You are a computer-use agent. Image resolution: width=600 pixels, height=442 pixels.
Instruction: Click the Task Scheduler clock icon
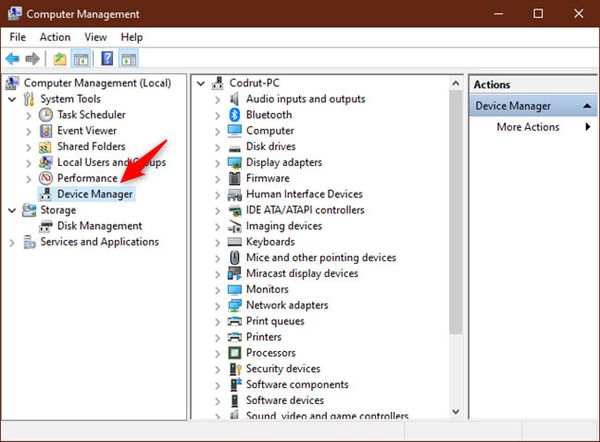coord(46,115)
